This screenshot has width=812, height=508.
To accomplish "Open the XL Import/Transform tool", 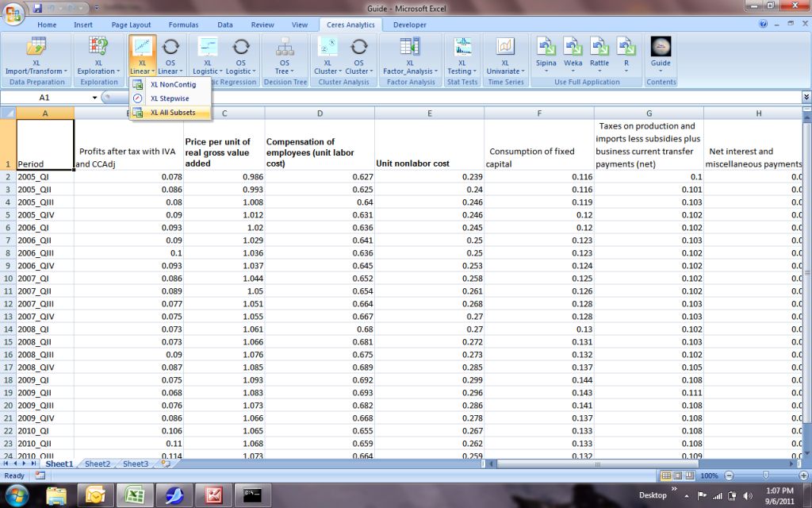I will (36, 56).
